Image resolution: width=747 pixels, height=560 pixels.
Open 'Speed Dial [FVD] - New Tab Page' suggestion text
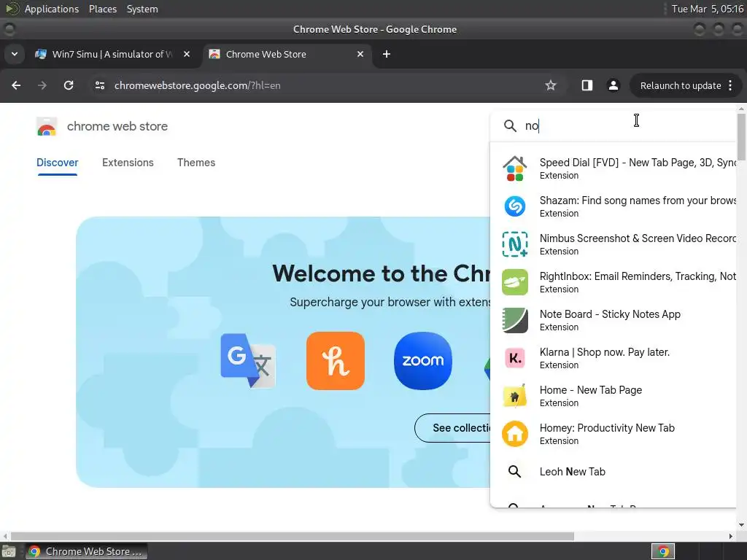(638, 163)
